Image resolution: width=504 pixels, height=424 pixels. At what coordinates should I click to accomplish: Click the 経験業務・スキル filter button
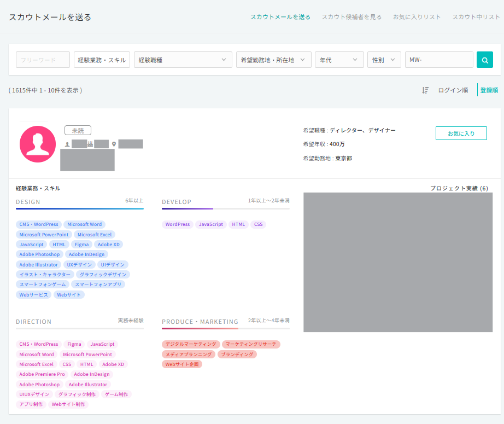(102, 60)
